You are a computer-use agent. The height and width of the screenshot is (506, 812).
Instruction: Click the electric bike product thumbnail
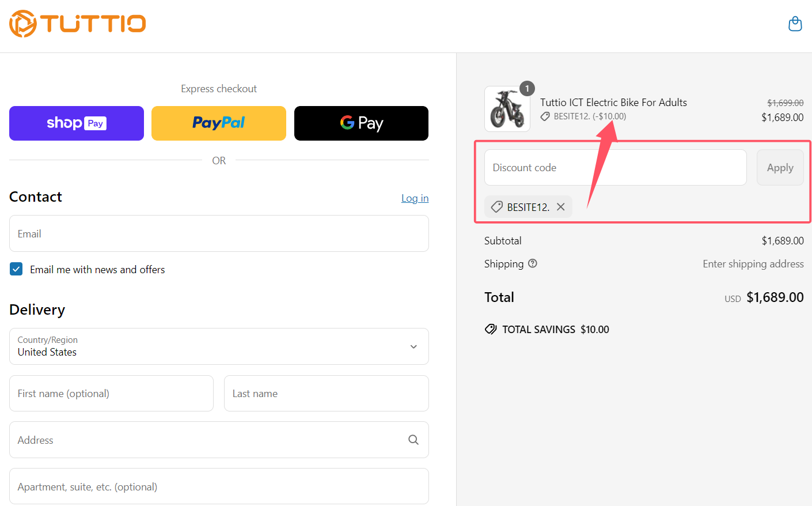(507, 109)
